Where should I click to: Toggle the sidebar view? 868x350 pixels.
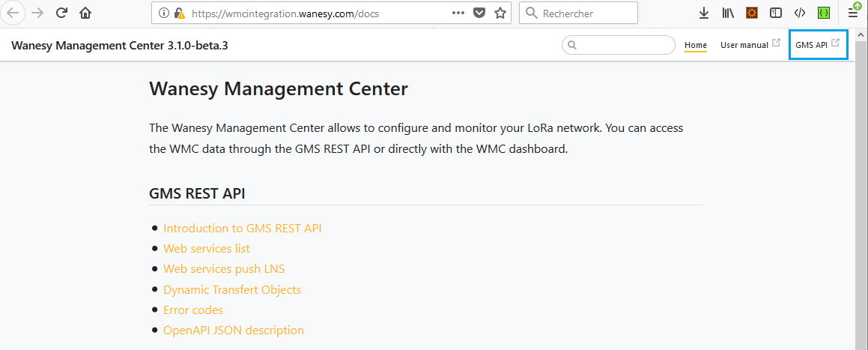click(x=776, y=13)
